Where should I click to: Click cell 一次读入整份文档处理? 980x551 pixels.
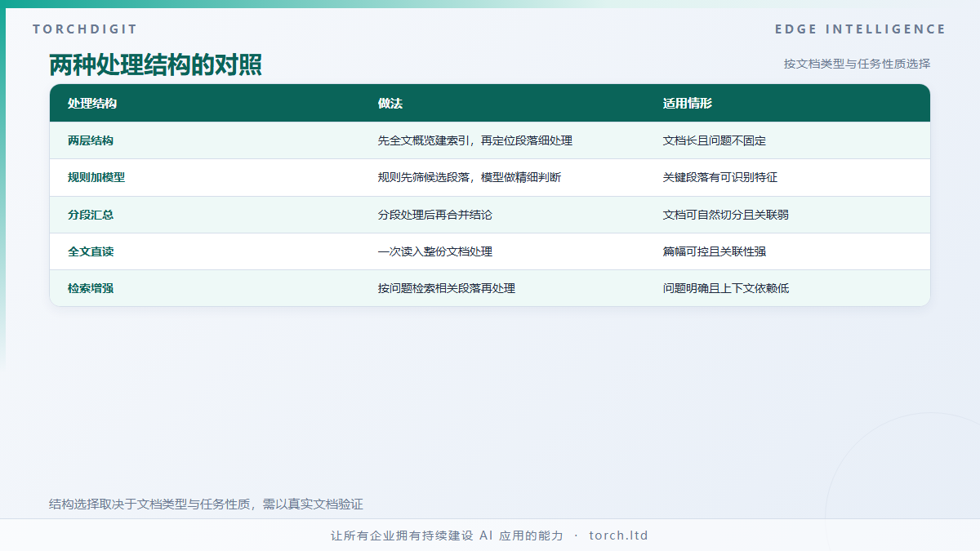[434, 251]
